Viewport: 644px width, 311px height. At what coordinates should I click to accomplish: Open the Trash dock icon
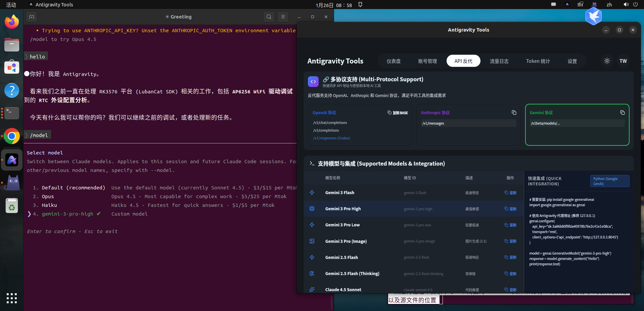[12, 206]
